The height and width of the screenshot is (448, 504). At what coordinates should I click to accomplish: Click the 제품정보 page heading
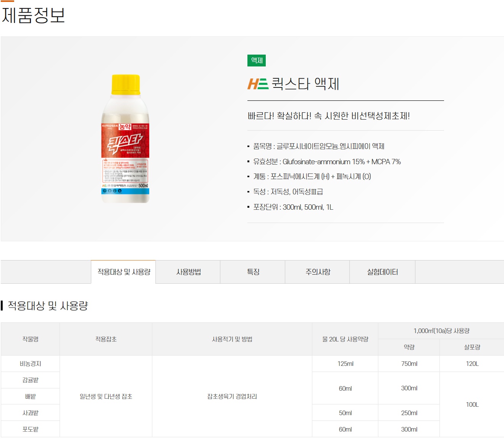(34, 15)
